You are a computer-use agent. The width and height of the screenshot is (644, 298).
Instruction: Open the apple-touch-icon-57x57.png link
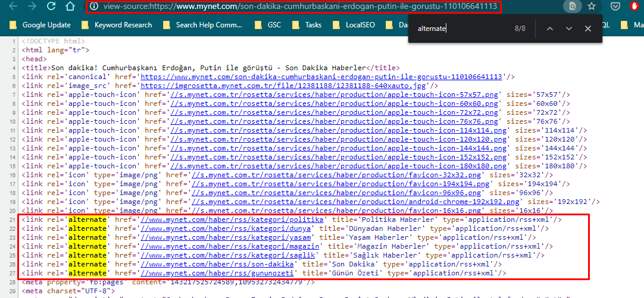pyautogui.click(x=334, y=95)
